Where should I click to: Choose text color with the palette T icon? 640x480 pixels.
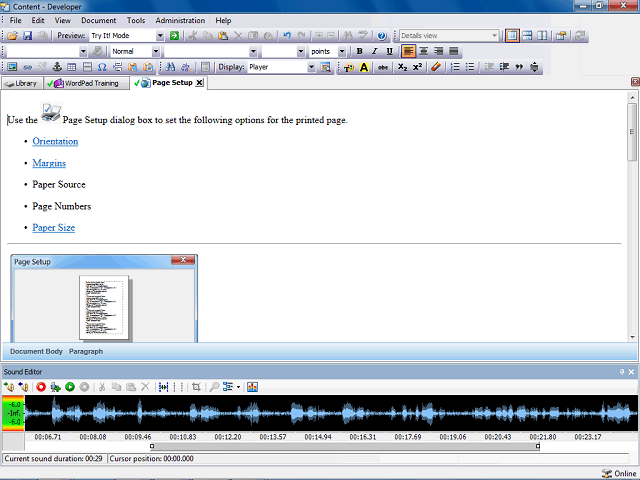click(x=349, y=67)
